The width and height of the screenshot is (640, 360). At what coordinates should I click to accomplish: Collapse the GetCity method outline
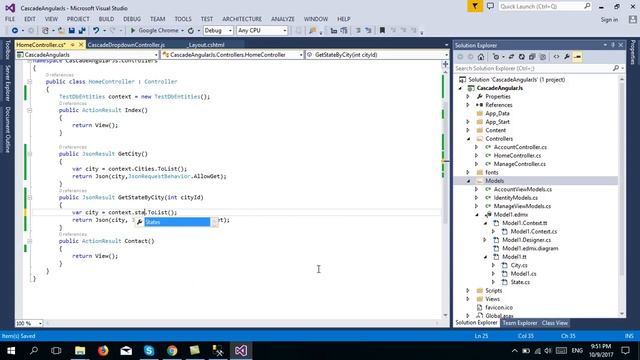pos(29,154)
